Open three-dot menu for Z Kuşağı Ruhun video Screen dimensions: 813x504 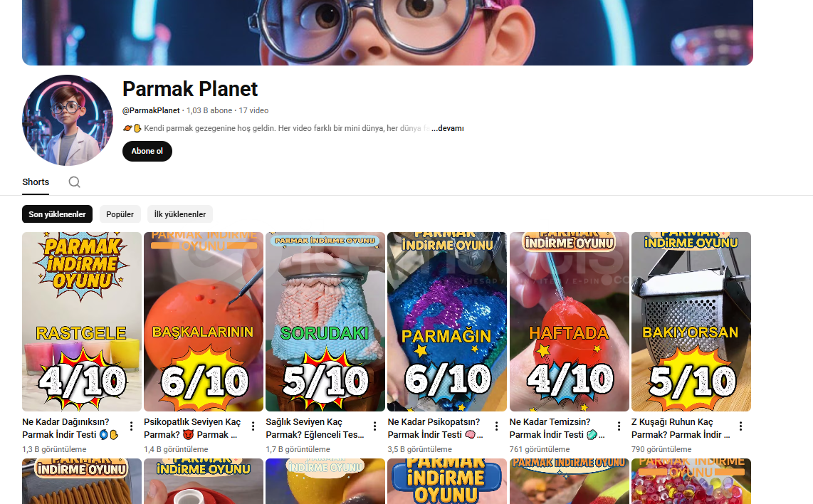click(x=740, y=426)
